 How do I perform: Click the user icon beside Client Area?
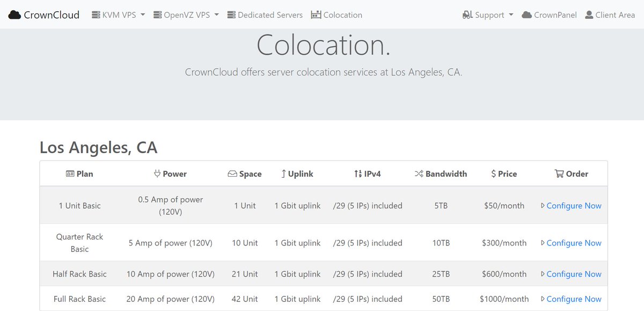pos(589,15)
